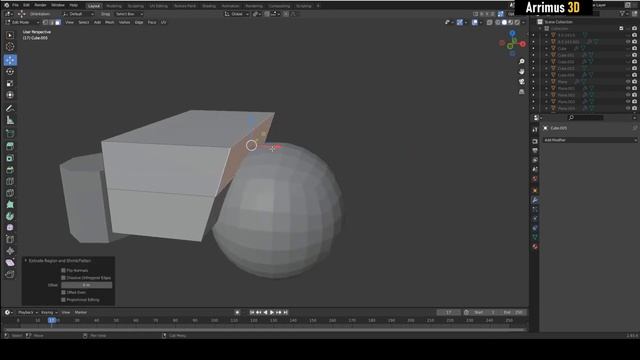Toggle render camera for Cube row
Viewport: 640px width, 360px height.
634,48
